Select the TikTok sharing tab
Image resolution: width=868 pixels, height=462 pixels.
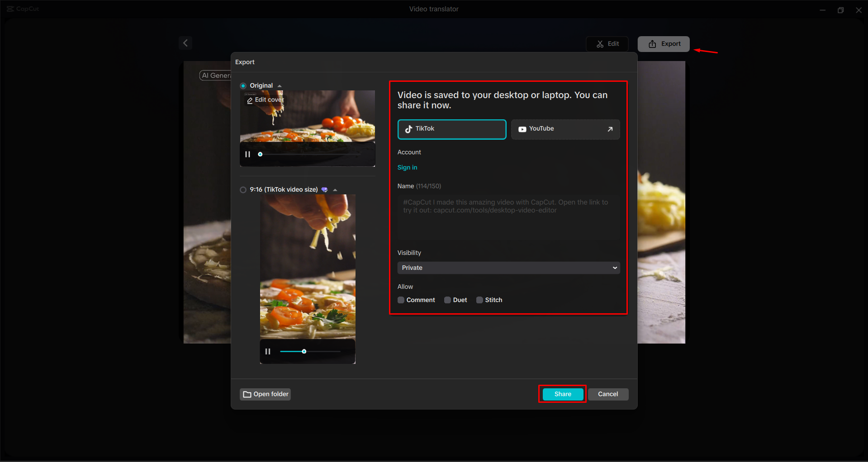[451, 129]
